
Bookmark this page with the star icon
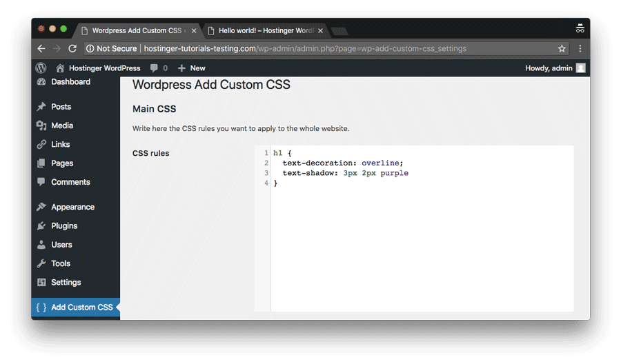562,49
